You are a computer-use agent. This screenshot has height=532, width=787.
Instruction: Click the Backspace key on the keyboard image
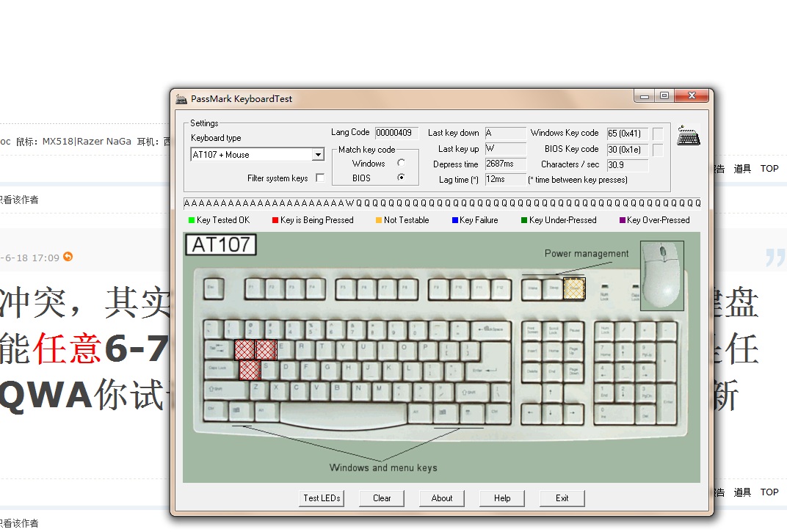click(x=490, y=329)
